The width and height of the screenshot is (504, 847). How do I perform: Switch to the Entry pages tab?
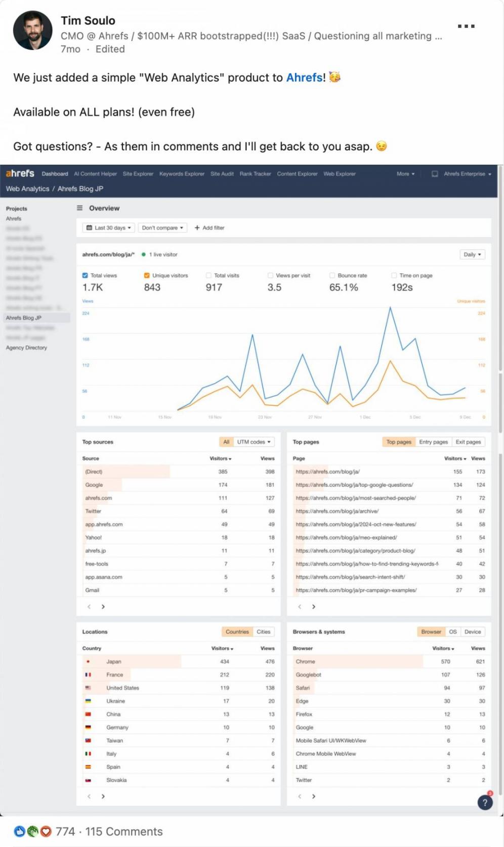pos(433,442)
